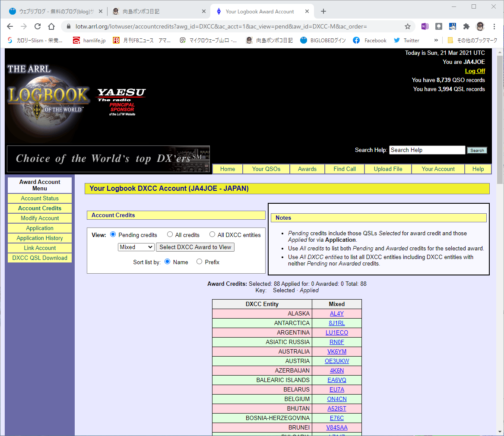Viewport: 504px width, 436px height.
Task: Open the Your QSOs menu tab
Action: (x=266, y=169)
